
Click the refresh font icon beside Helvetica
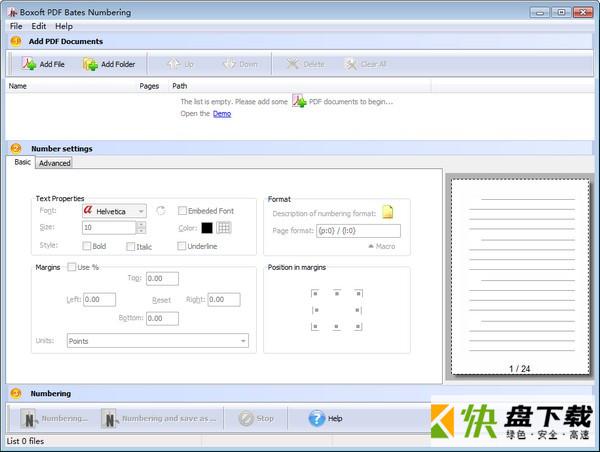pos(161,211)
